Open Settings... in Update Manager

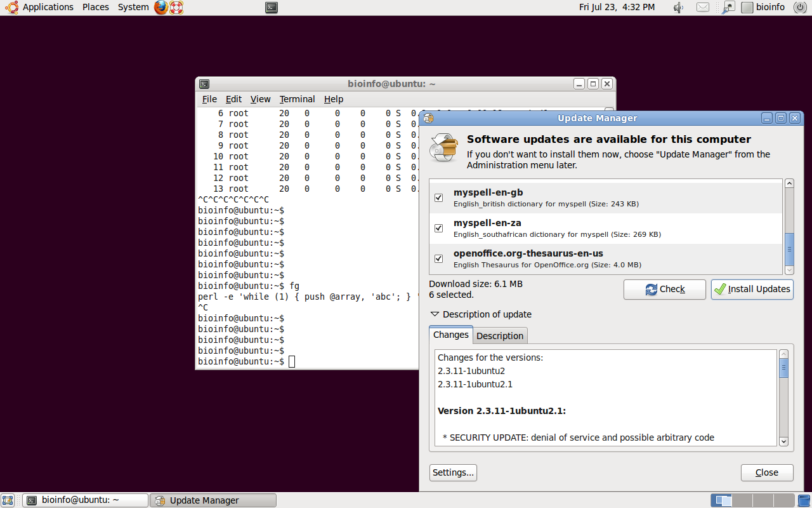453,472
